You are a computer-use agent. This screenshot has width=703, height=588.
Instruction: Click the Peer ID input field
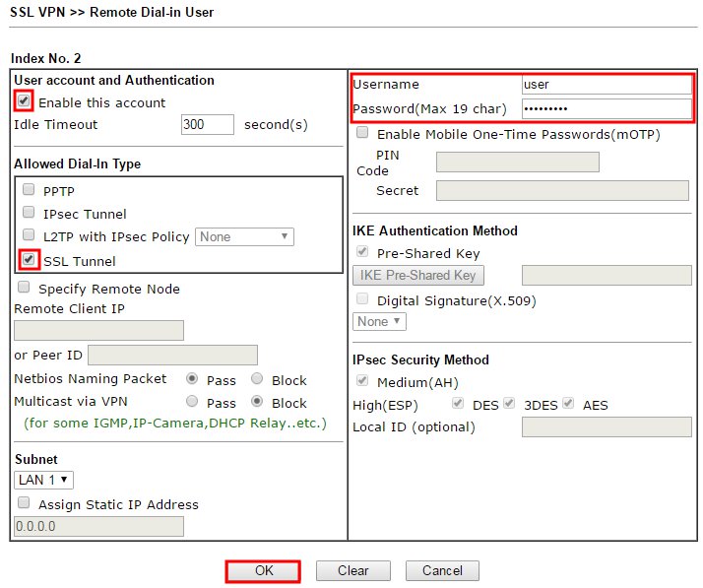172,356
